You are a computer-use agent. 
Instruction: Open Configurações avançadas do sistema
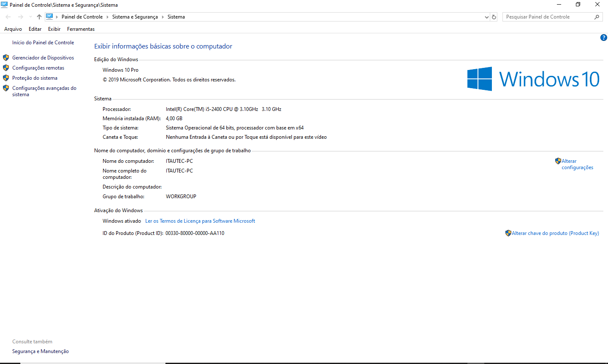click(44, 91)
